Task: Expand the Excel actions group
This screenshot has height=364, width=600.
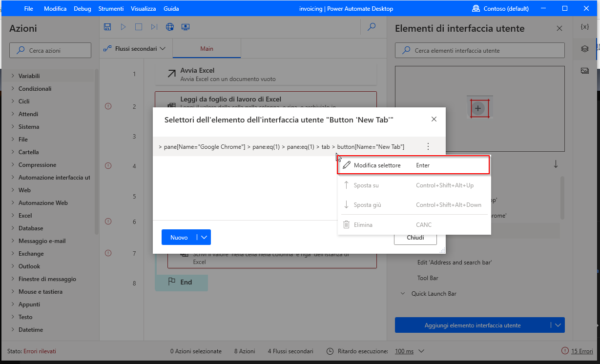Action: tap(13, 216)
